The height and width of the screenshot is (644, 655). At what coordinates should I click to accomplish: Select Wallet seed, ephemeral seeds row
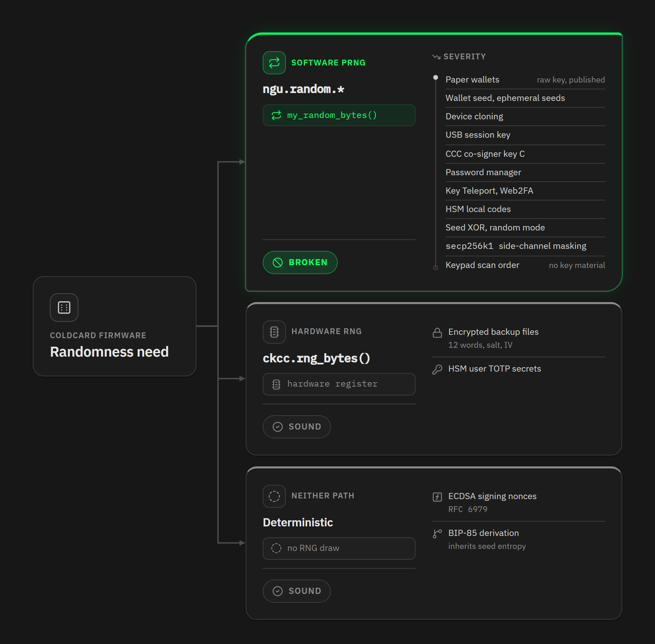pos(525,98)
